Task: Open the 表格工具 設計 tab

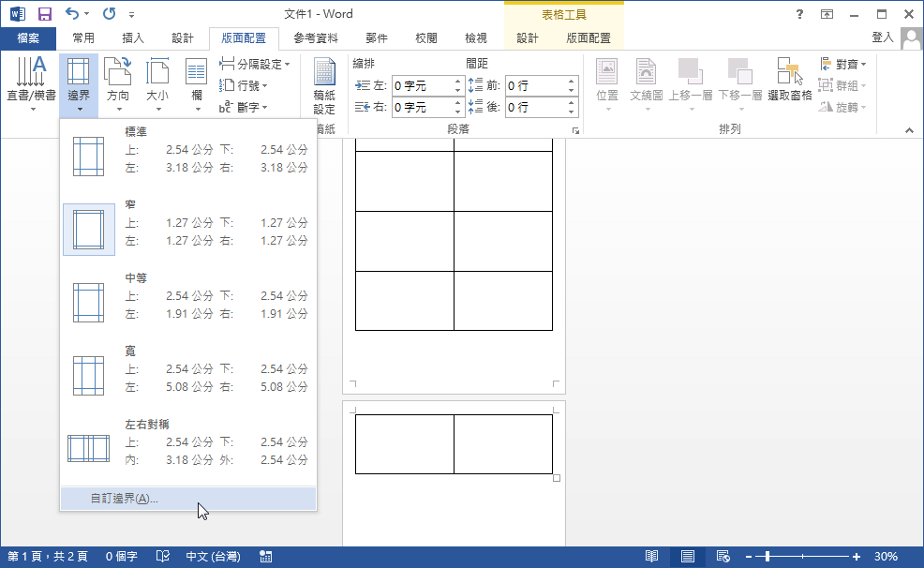Action: (526, 37)
